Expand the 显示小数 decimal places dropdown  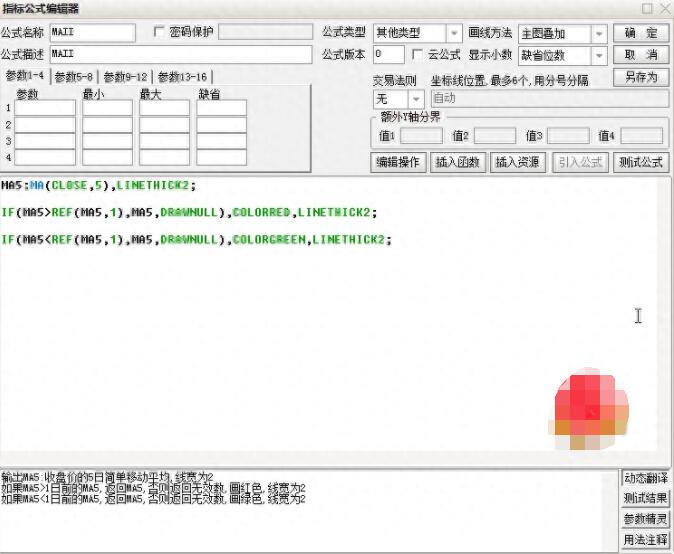coord(599,55)
